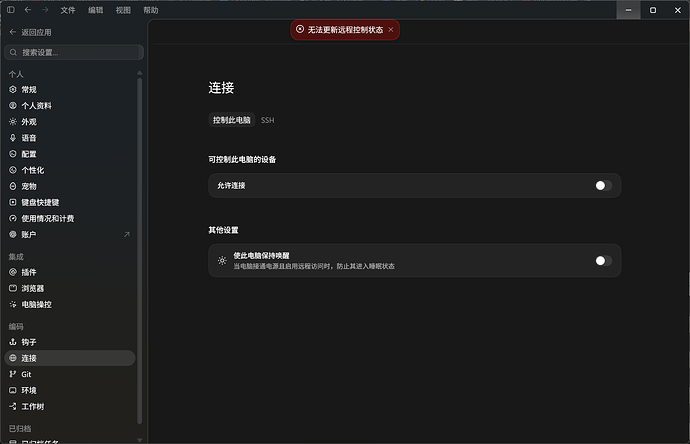Click the error icon in the red toast
The height and width of the screenshot is (444, 690).
(x=300, y=29)
